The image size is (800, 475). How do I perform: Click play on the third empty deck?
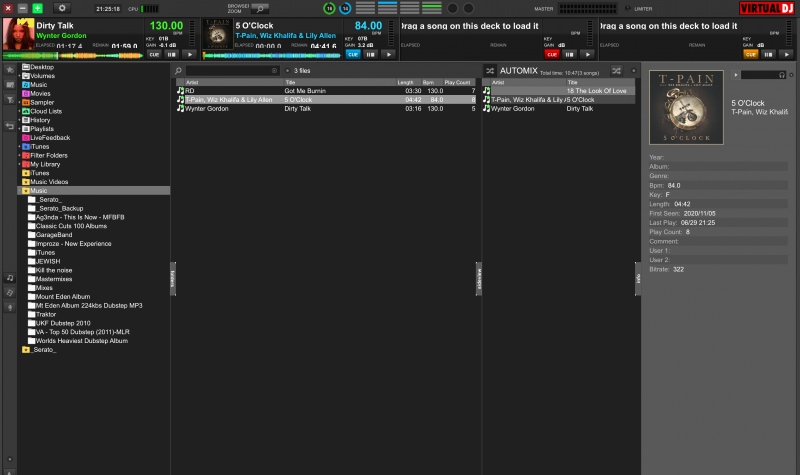click(x=587, y=54)
